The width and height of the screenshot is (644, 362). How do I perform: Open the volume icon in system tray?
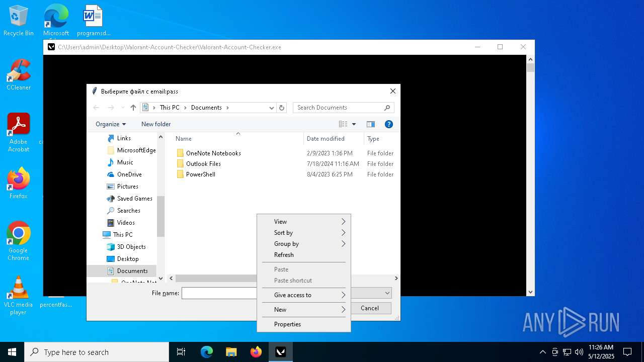pos(579,352)
